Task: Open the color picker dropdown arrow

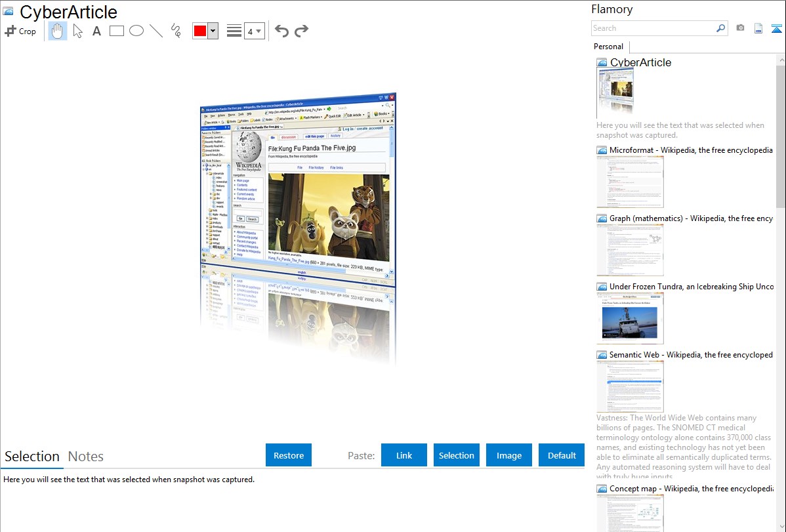Action: coord(213,31)
